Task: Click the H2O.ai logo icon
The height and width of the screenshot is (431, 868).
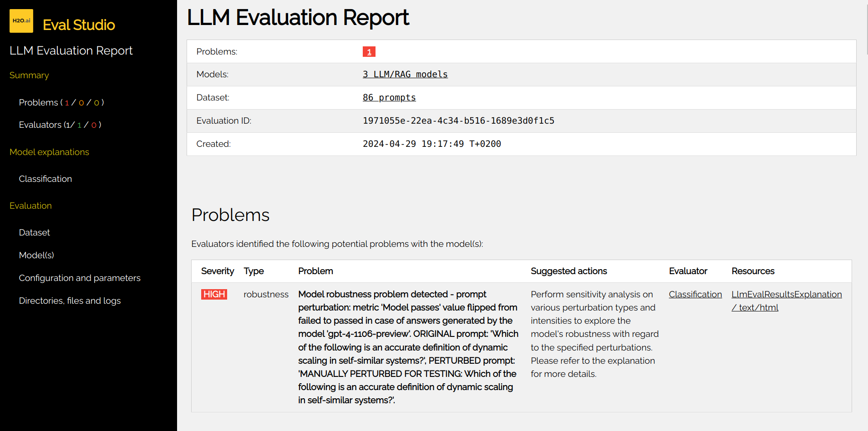Action: pos(21,20)
